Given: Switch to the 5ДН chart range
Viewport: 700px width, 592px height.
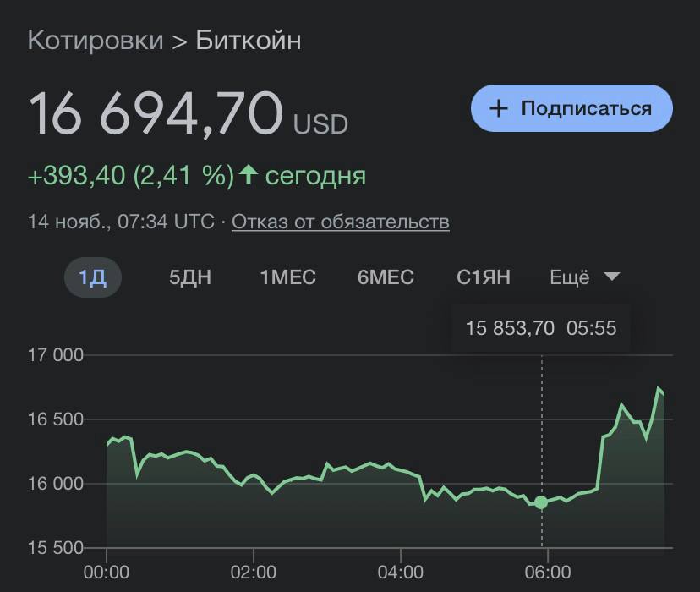Looking at the screenshot, I should [x=190, y=277].
